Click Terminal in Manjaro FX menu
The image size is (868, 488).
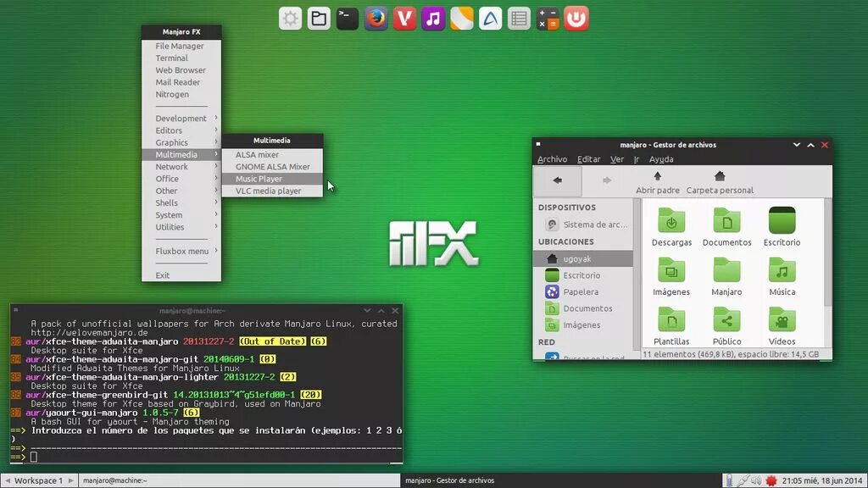click(x=181, y=58)
